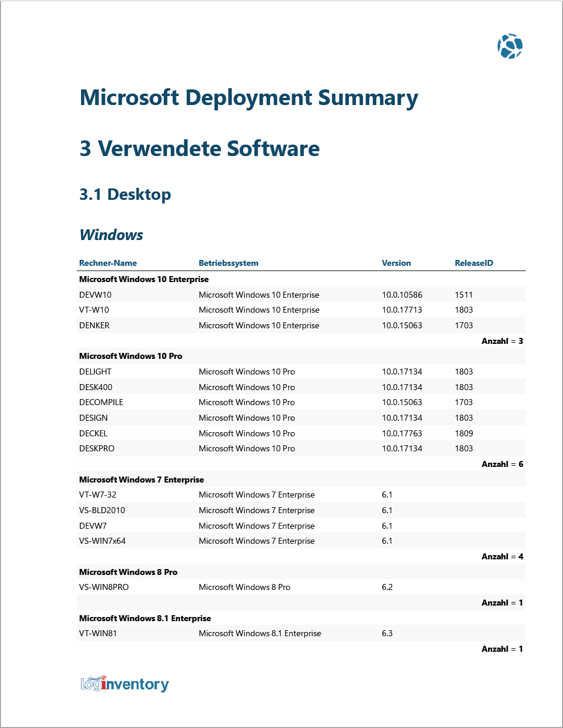This screenshot has height=728, width=563.
Task: Click ReleaseID 1809
Action: point(464,433)
